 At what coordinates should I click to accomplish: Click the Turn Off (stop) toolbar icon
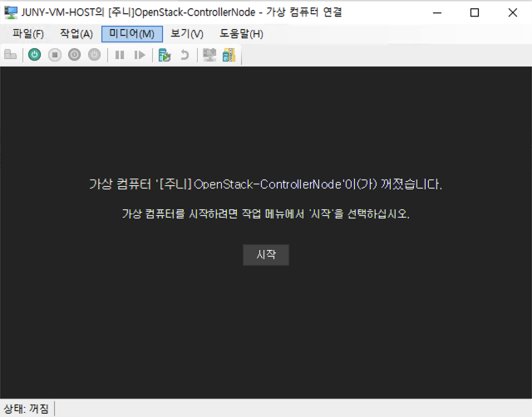[x=55, y=55]
